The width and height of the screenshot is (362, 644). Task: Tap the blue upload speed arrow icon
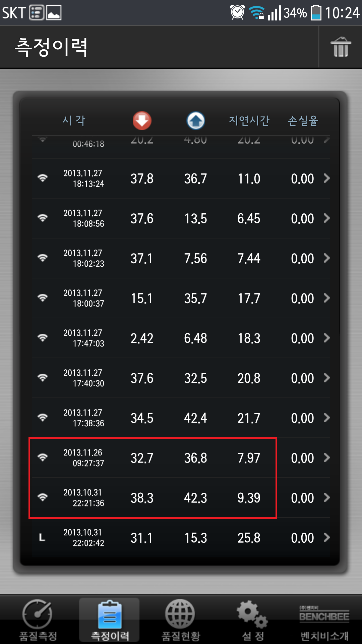coord(196,120)
